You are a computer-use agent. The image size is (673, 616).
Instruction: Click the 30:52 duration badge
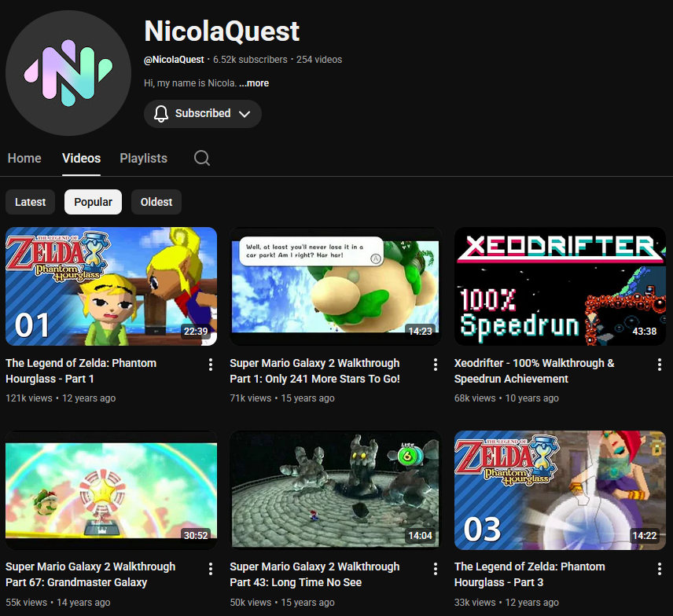pyautogui.click(x=196, y=535)
